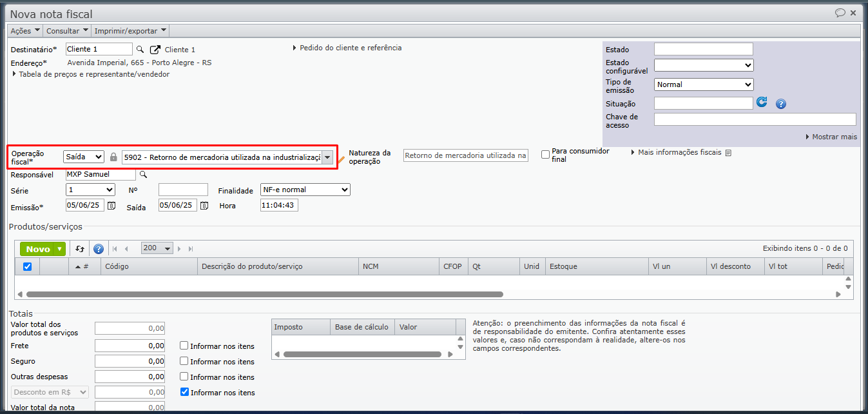Click the Estoque column header

pos(597,266)
